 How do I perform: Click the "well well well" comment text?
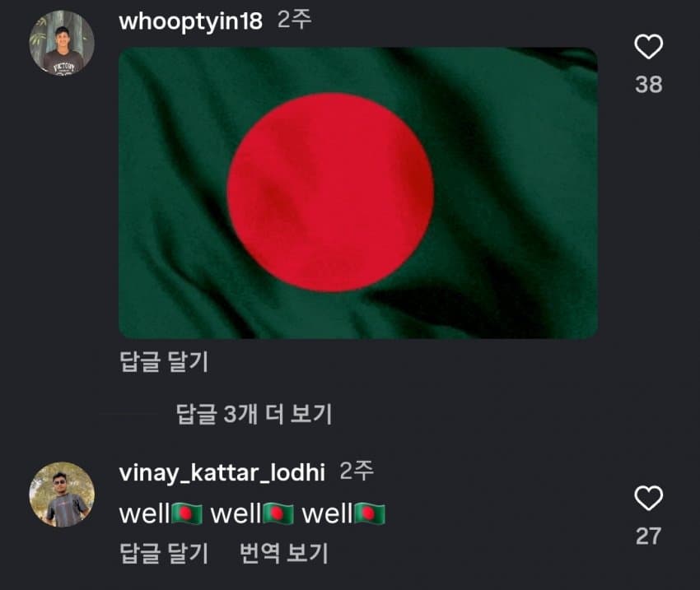[x=252, y=513]
